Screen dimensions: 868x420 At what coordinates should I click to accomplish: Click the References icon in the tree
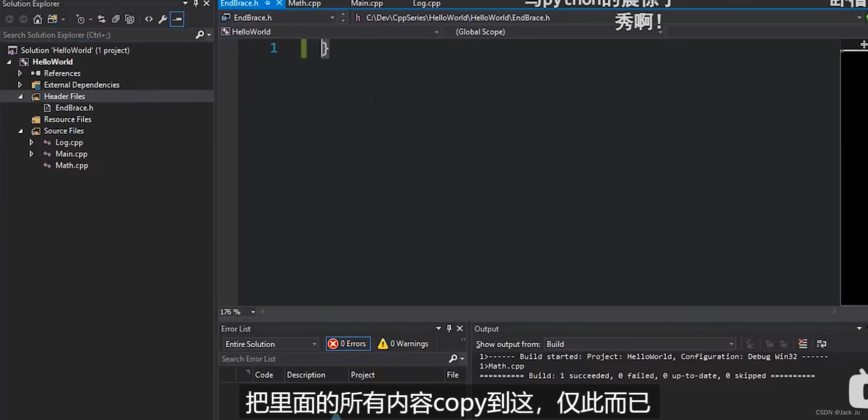tap(36, 73)
